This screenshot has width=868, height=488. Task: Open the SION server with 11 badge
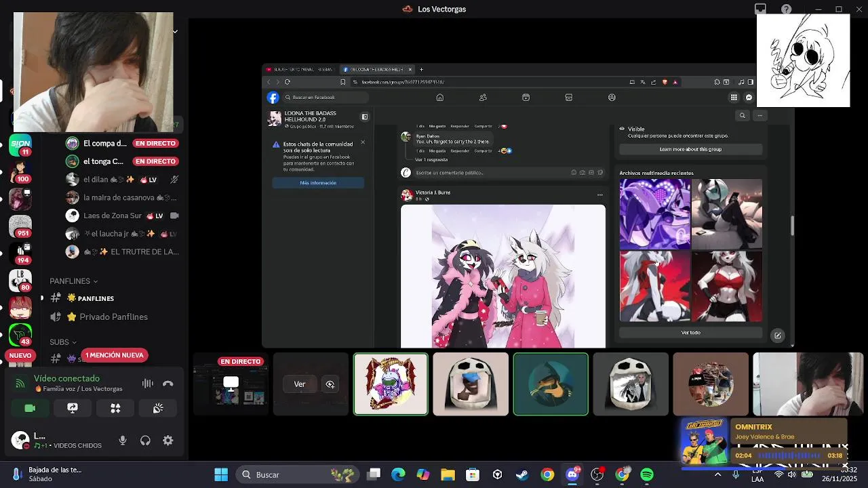coord(20,144)
